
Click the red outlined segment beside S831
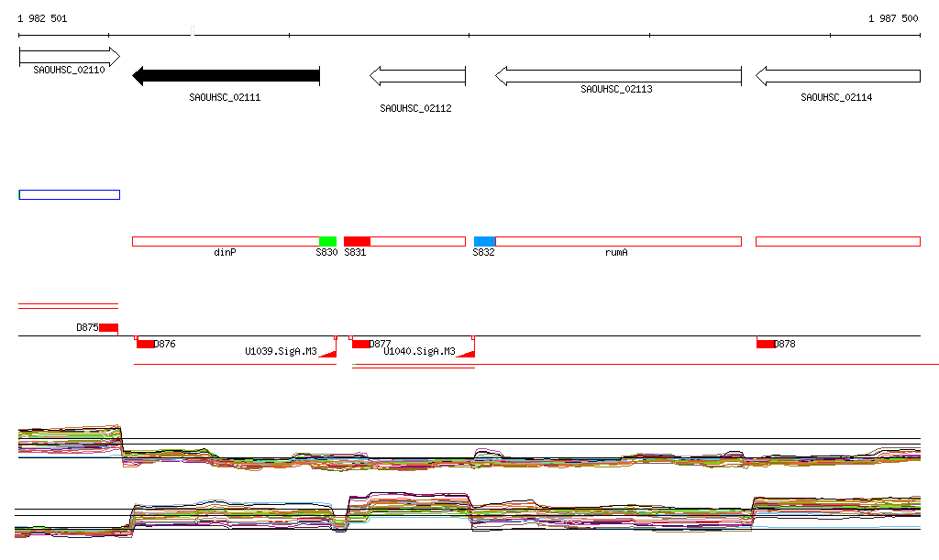(x=418, y=242)
